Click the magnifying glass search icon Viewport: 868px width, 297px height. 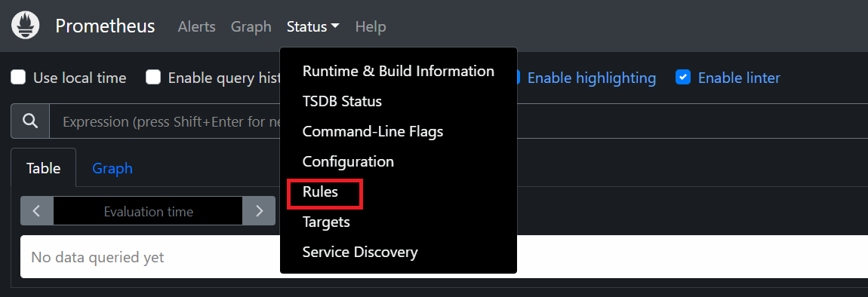click(30, 121)
